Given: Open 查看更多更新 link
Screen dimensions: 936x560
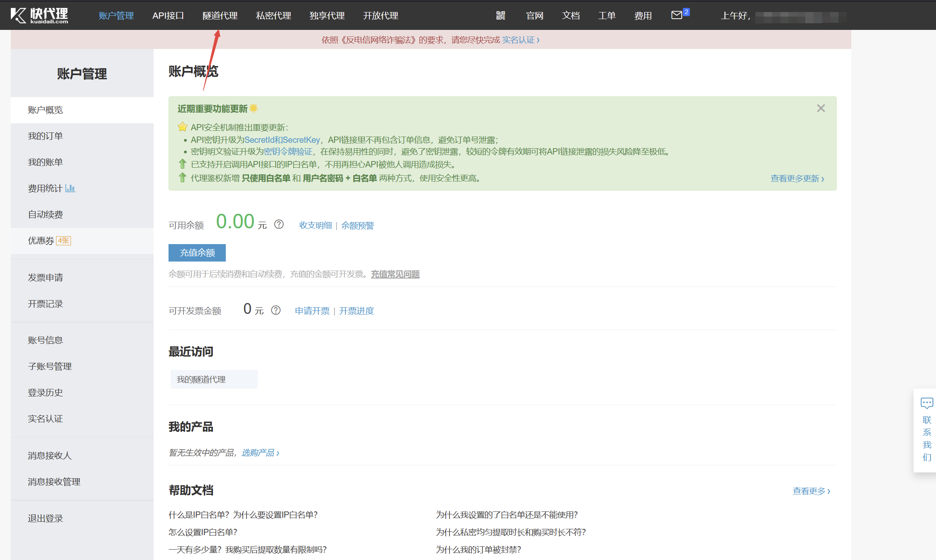Looking at the screenshot, I should click(x=797, y=179).
